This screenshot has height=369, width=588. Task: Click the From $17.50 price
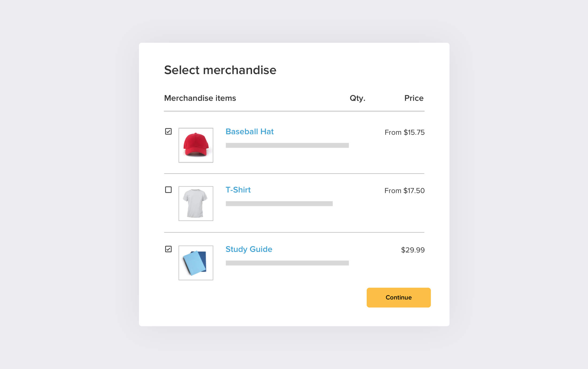pos(404,191)
